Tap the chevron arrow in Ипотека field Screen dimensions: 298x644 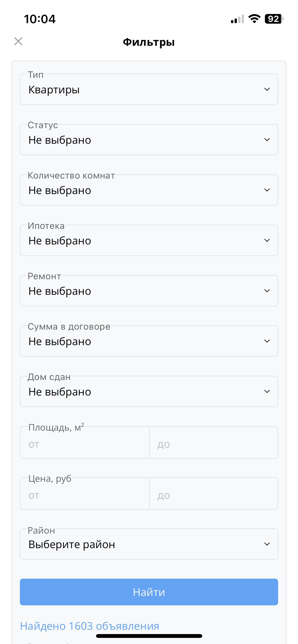coord(267,240)
